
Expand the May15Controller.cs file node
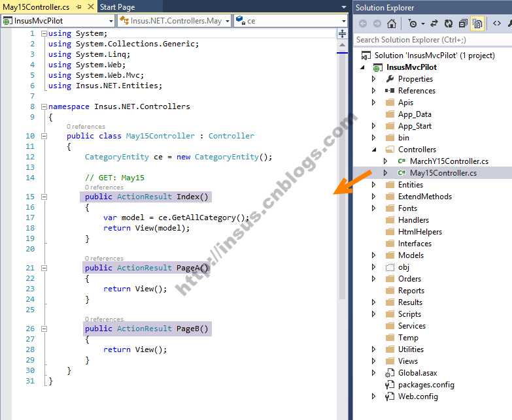(386, 173)
